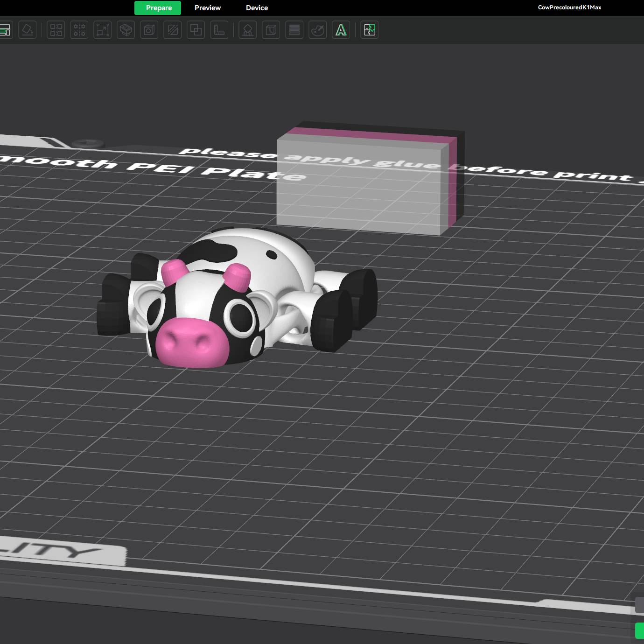The image size is (644, 644).
Task: Open the Device tab
Action: (257, 7)
